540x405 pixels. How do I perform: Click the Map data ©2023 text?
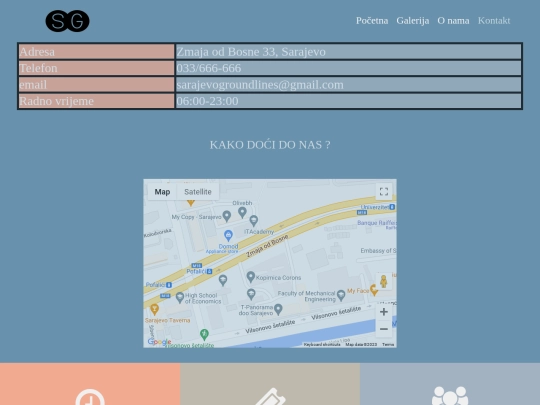click(361, 344)
